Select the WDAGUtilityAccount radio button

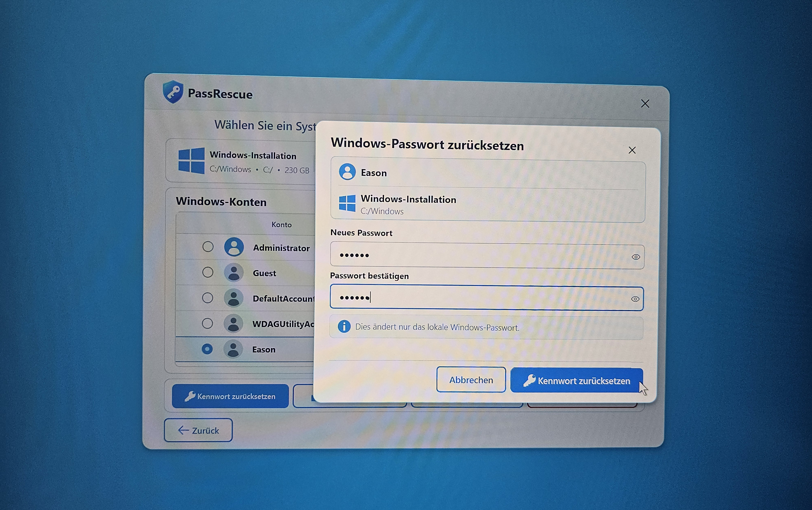pos(207,323)
